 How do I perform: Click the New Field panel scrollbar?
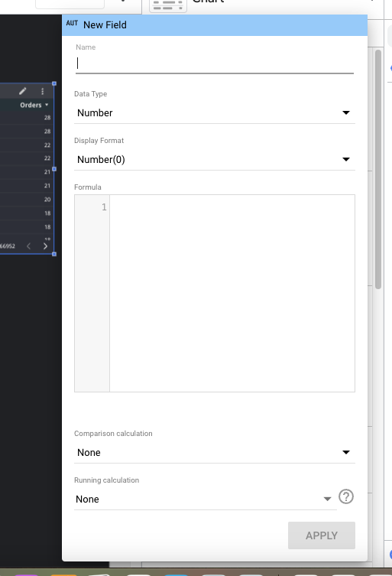point(378,169)
